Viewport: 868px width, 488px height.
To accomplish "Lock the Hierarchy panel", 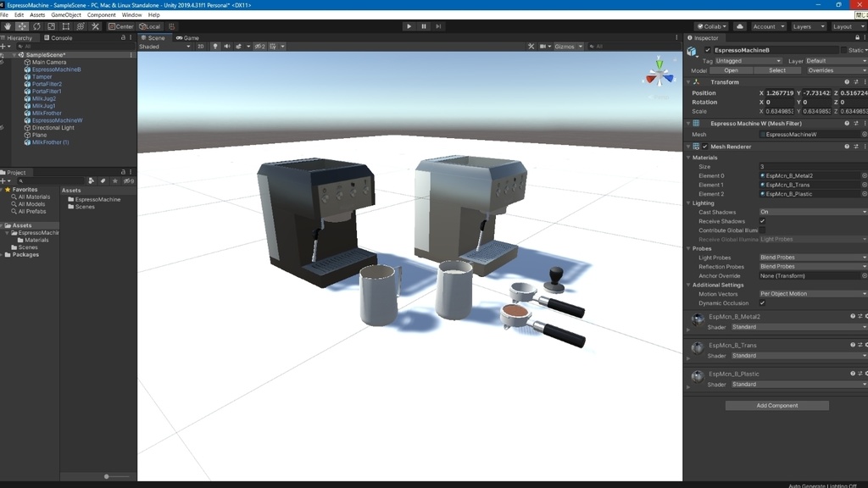I will (x=123, y=37).
